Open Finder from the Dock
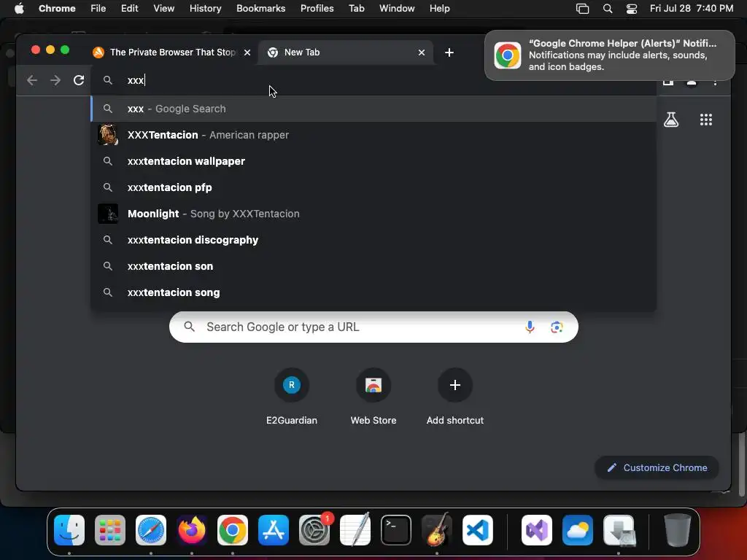The width and height of the screenshot is (747, 560). tap(69, 530)
